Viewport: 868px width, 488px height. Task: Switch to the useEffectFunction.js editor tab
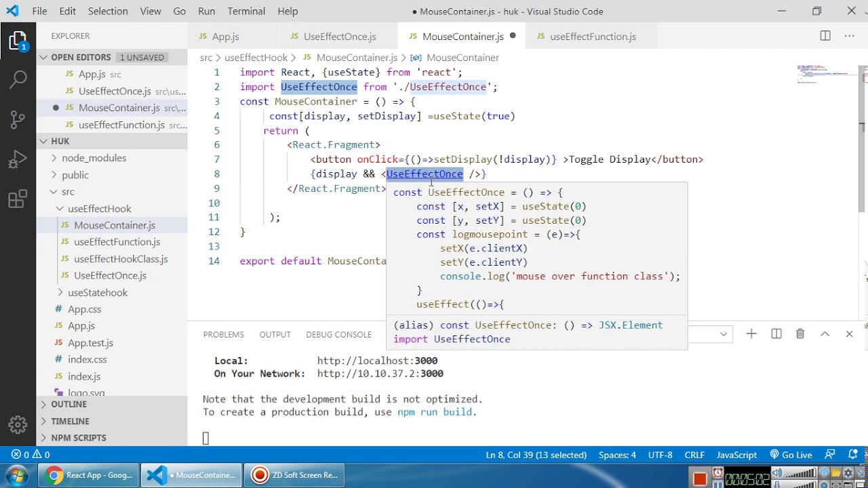tap(593, 37)
